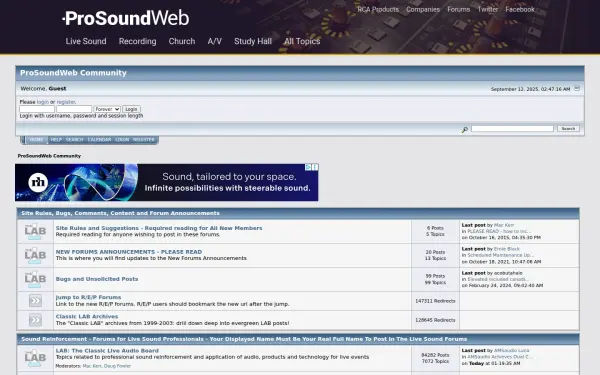Open the steerable sound banner advertisement

(x=166, y=183)
